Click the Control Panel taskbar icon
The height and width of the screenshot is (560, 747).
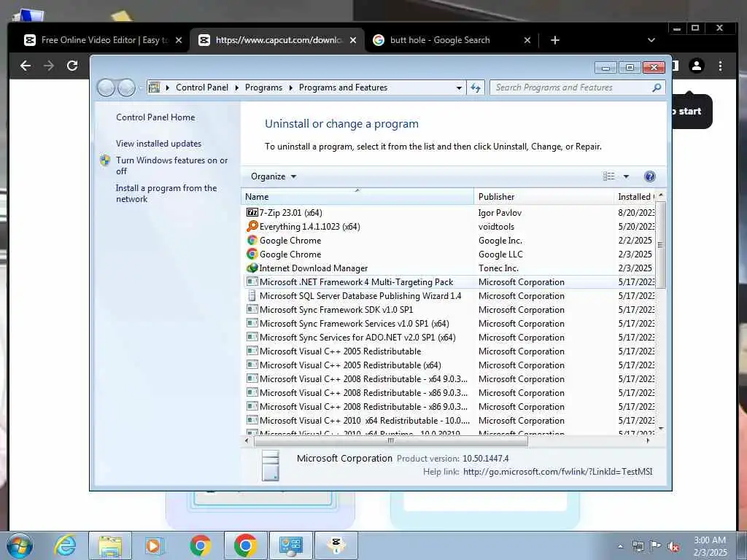290,545
